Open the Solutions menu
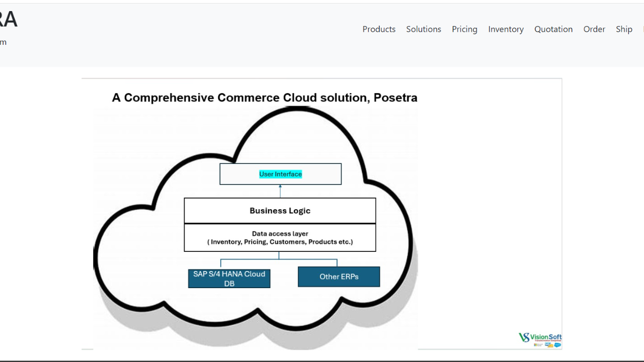The height and width of the screenshot is (362, 644). (x=424, y=29)
